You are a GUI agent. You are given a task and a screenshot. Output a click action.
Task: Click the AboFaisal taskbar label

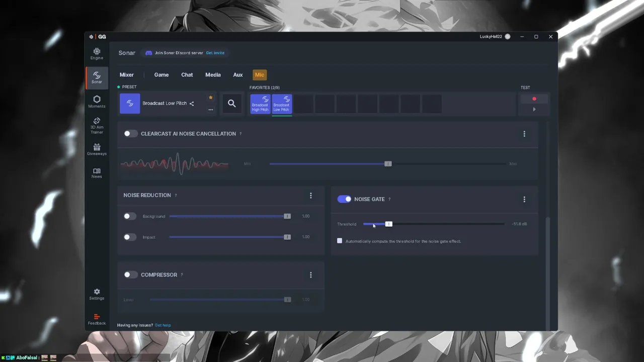tap(28, 357)
